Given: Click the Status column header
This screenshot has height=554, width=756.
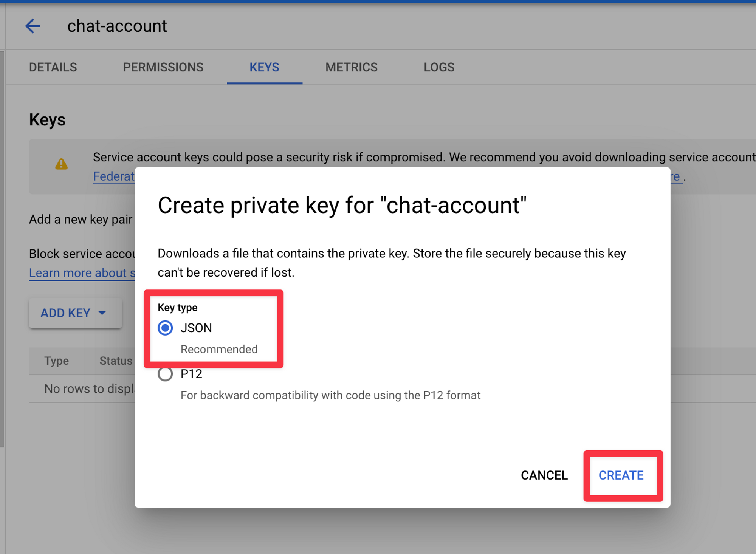Looking at the screenshot, I should coord(116,361).
